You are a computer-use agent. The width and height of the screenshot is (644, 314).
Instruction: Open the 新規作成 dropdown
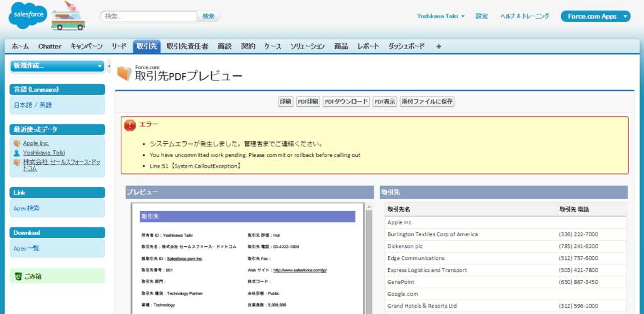tap(57, 66)
